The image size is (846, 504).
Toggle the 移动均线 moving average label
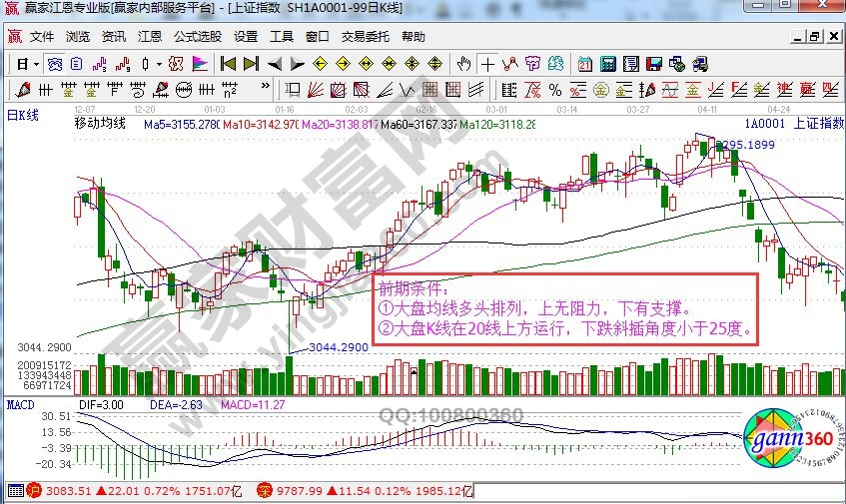[x=100, y=125]
